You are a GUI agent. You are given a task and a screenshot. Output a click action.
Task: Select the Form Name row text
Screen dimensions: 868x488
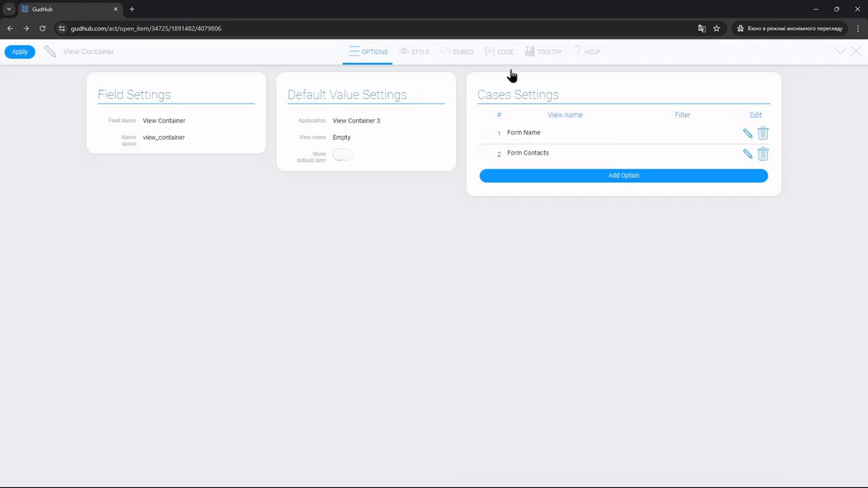coord(524,132)
